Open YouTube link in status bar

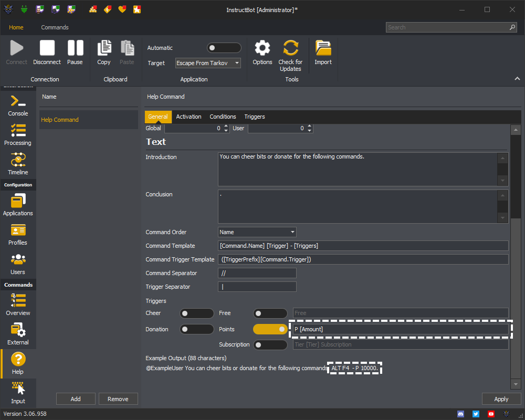pyautogui.click(x=491, y=414)
